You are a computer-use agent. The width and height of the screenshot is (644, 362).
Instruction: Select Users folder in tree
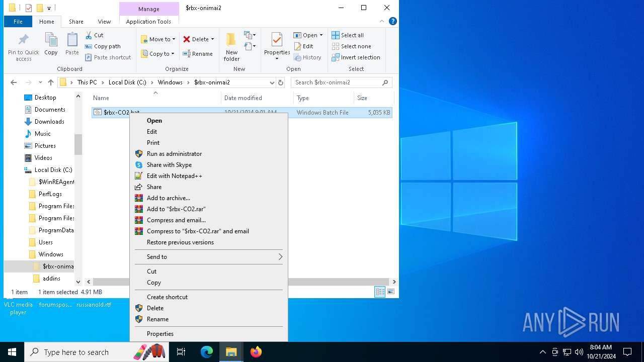[x=46, y=242]
